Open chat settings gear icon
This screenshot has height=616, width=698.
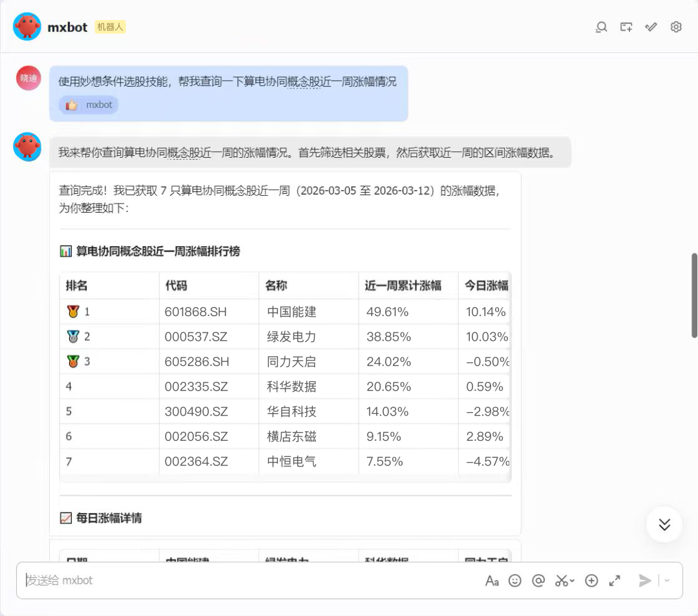click(x=676, y=27)
